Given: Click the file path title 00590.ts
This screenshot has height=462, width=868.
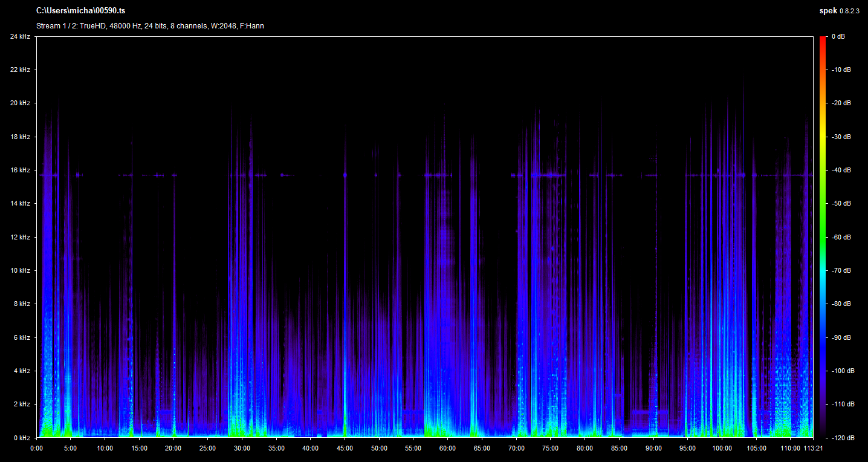Looking at the screenshot, I should click(81, 11).
